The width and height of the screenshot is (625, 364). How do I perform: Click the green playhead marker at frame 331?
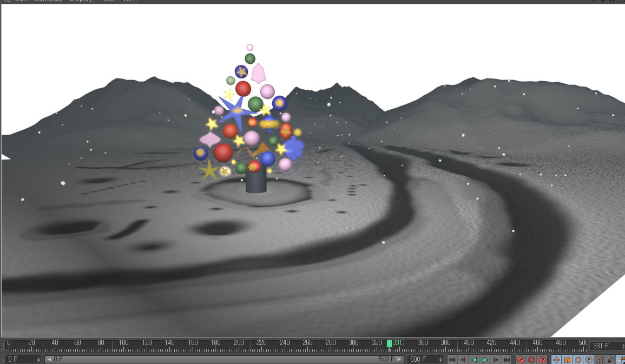390,343
